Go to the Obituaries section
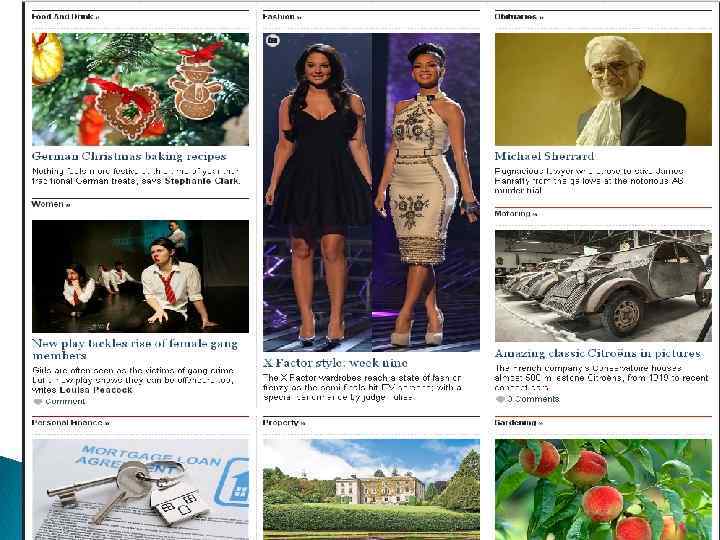Image resolution: width=720 pixels, height=540 pixels. 518,17
